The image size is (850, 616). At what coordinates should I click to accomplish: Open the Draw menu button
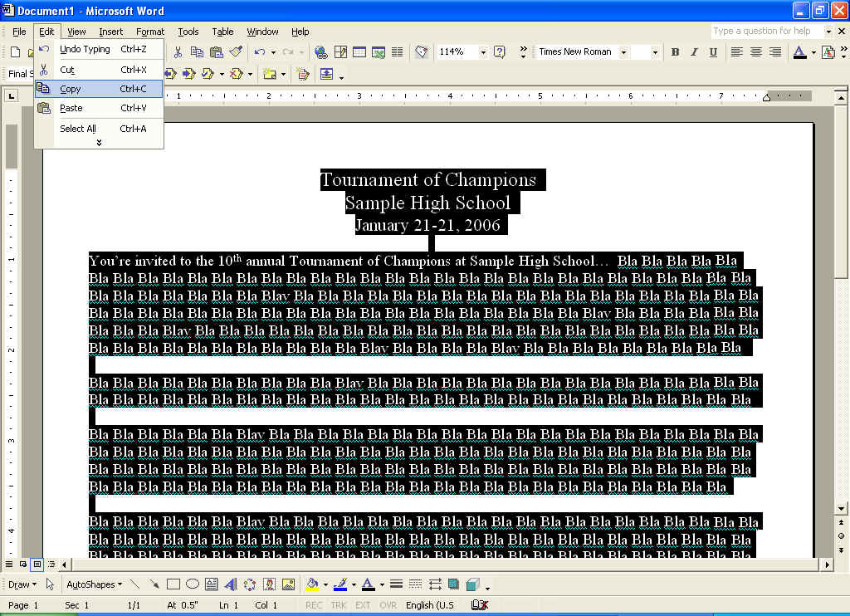tap(22, 584)
